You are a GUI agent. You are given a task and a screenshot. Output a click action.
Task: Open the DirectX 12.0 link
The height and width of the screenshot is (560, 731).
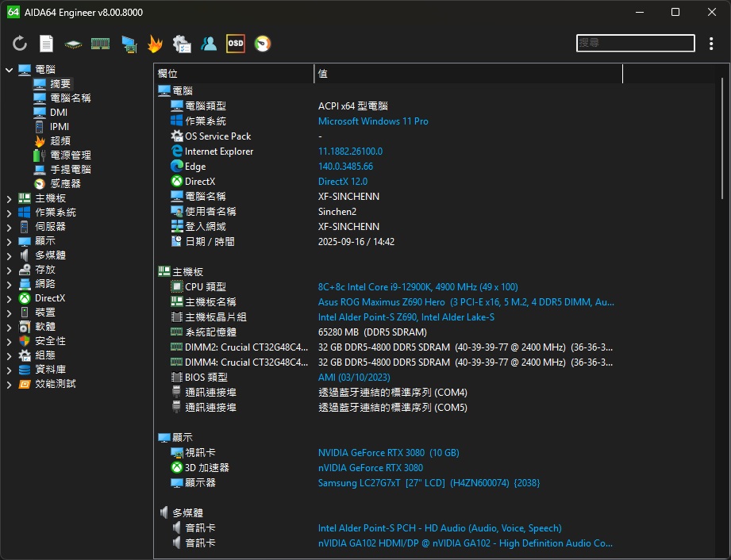click(x=343, y=181)
